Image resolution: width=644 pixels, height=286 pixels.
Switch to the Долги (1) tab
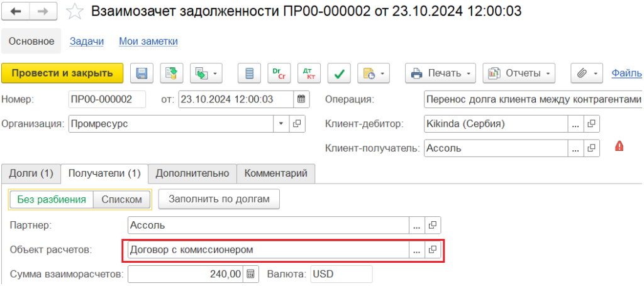point(31,173)
